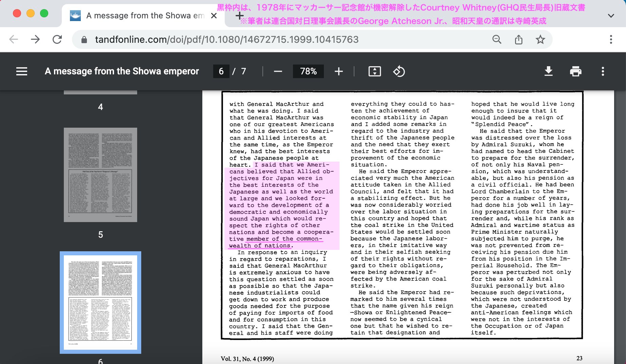Go forward in browser history

coord(35,39)
